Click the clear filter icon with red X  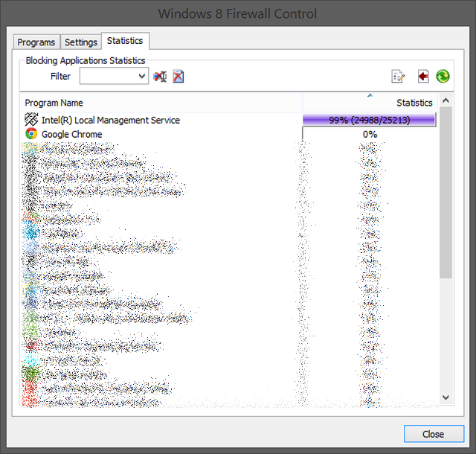tap(160, 76)
